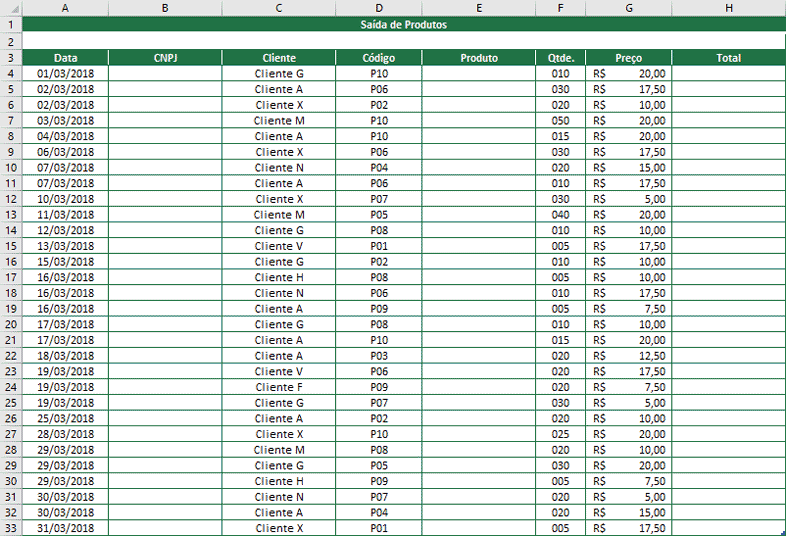786x536 pixels.
Task: Select quantity 050 in row 7
Action: point(560,120)
